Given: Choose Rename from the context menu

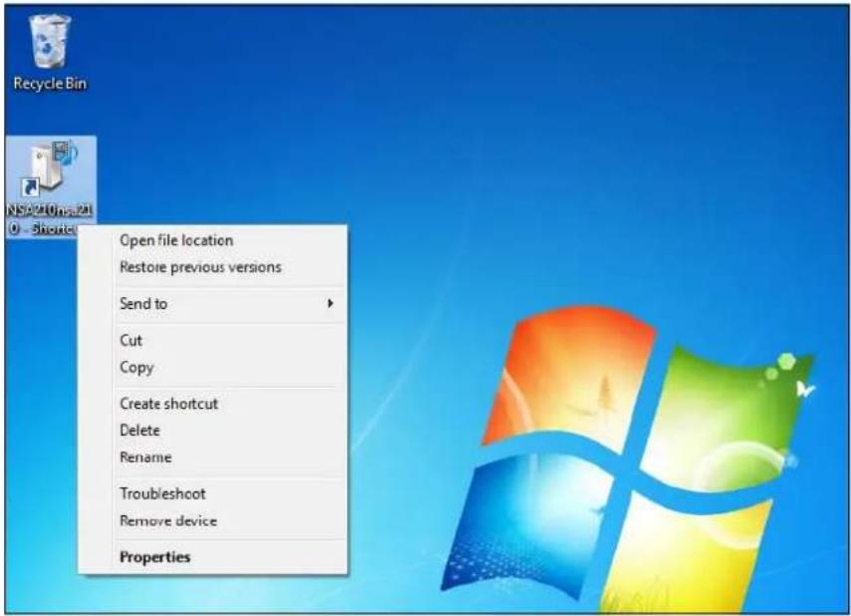Looking at the screenshot, I should point(212,458).
